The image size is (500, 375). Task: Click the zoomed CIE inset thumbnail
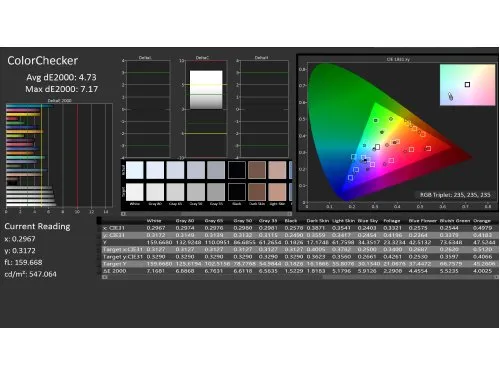click(467, 85)
